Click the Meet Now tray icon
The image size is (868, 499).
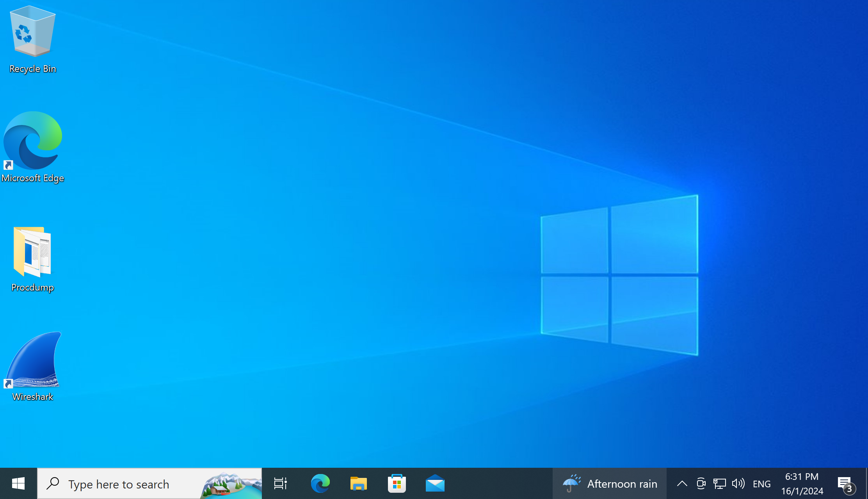pos(701,483)
